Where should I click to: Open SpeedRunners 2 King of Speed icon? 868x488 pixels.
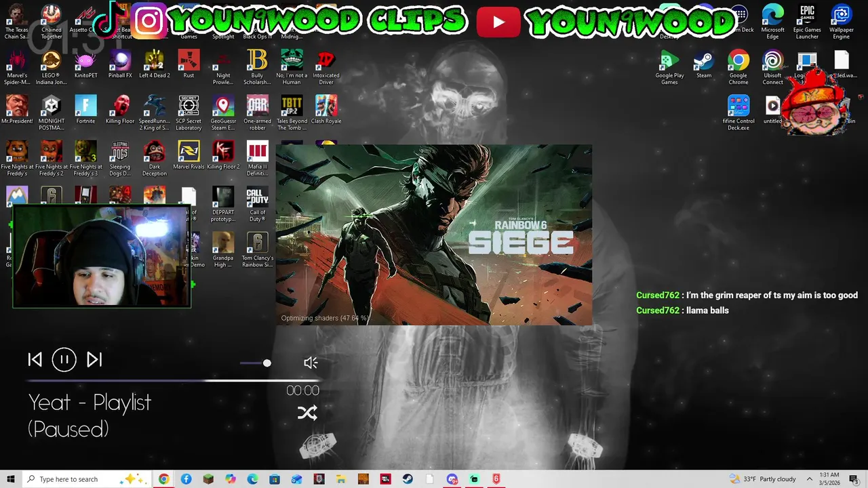pos(154,113)
